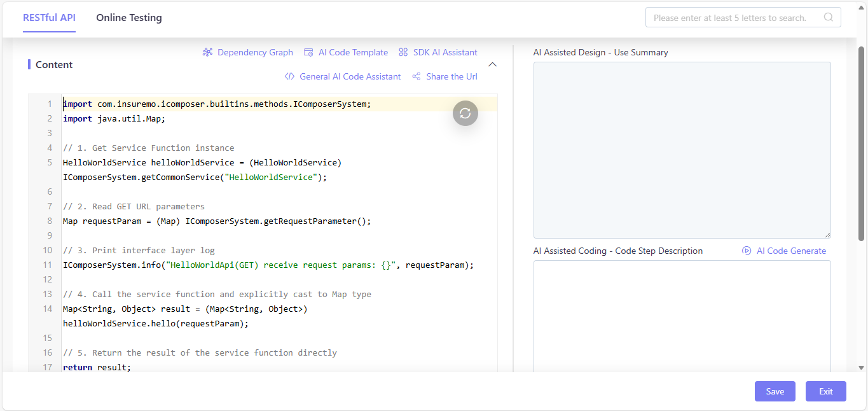The image size is (868, 411).
Task: Click the AI Code Generate link text
Action: tap(791, 251)
